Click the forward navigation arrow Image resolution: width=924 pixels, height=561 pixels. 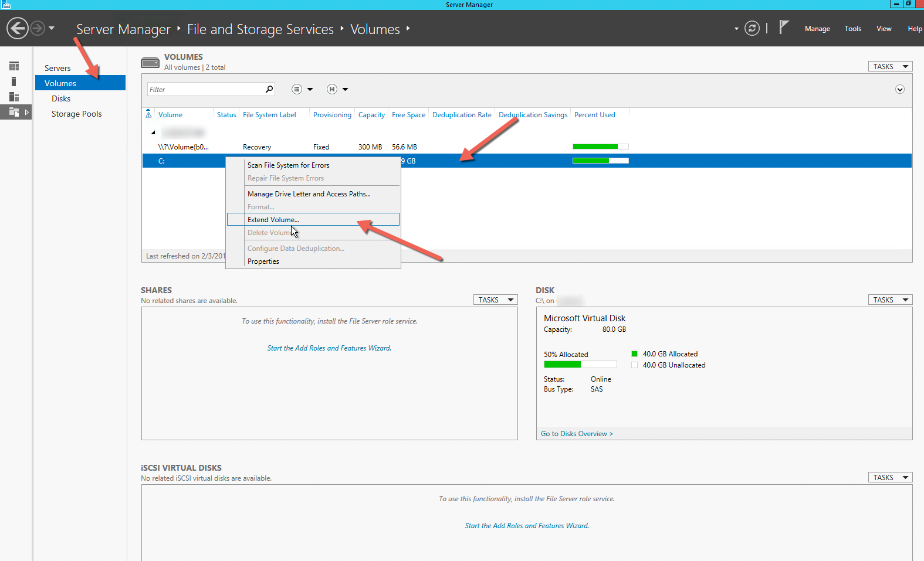pyautogui.click(x=37, y=28)
